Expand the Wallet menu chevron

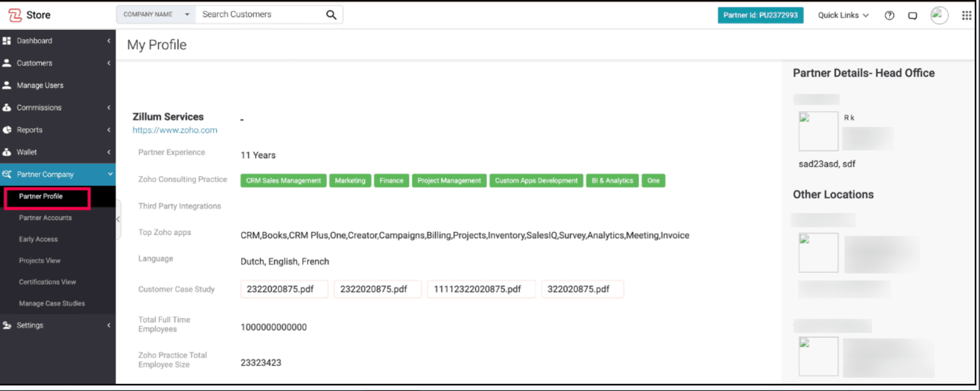click(109, 152)
